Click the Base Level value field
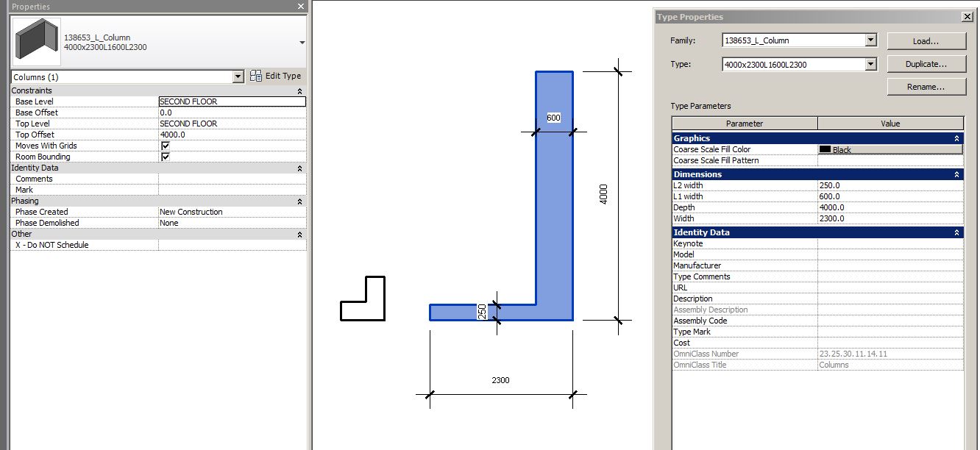 pos(232,101)
